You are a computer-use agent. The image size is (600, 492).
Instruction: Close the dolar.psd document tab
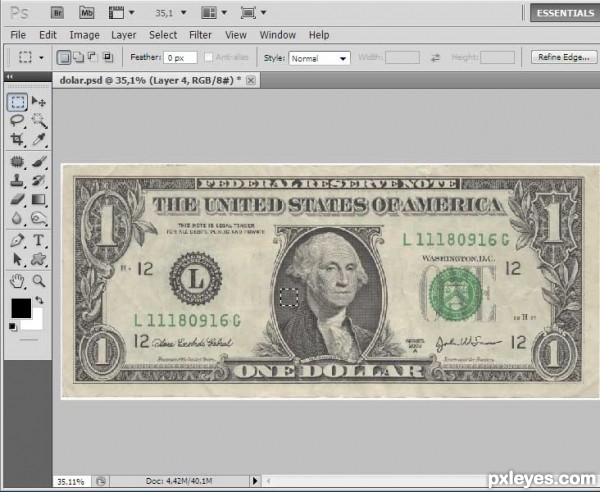tap(251, 80)
